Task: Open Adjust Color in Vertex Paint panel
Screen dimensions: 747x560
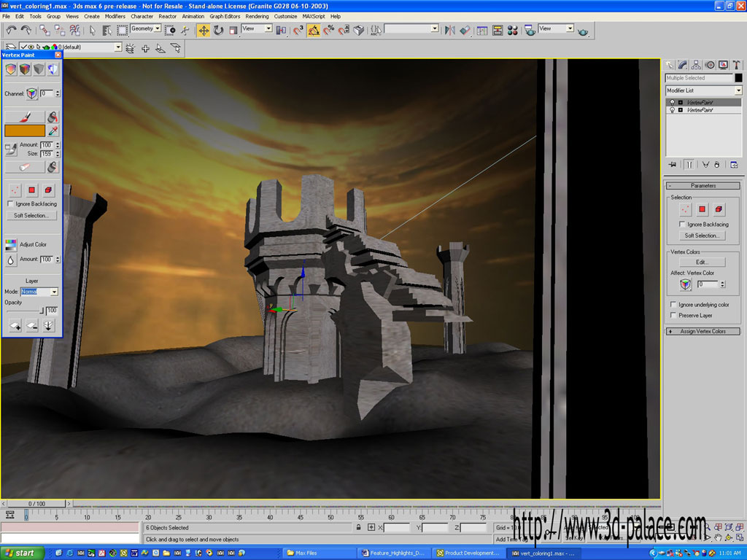Action: [11, 245]
